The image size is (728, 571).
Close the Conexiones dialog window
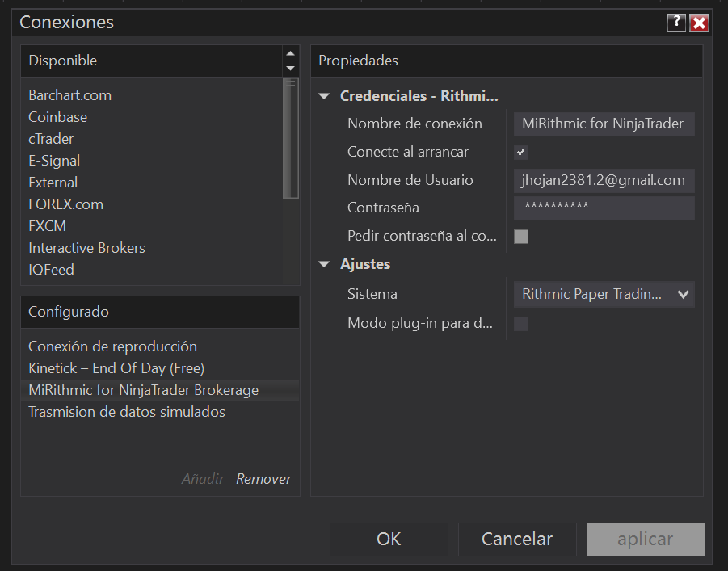point(699,23)
